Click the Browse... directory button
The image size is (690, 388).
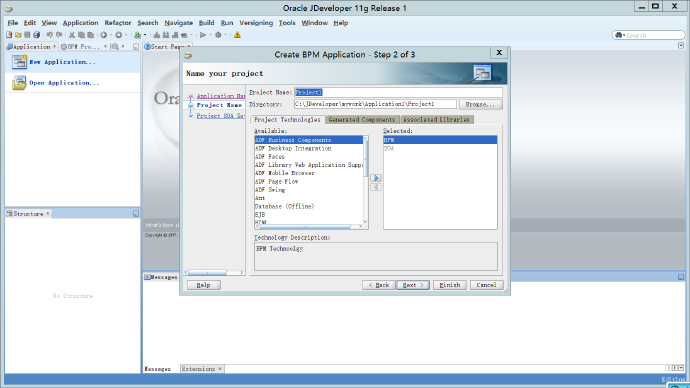[x=480, y=104]
